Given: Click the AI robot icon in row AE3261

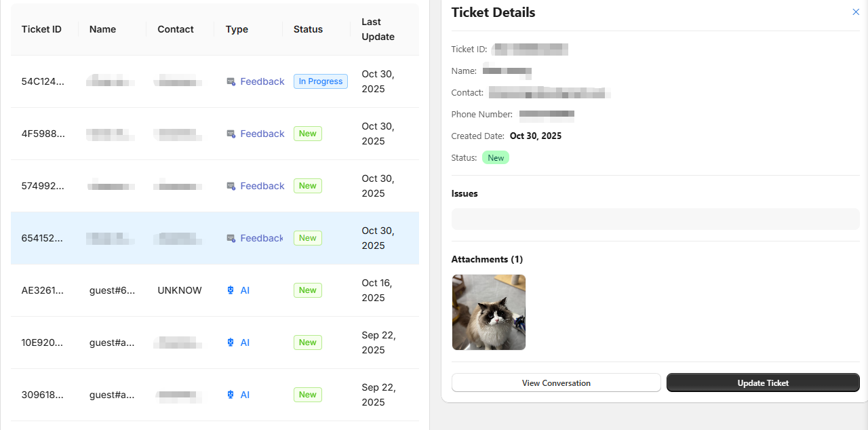Looking at the screenshot, I should click(x=231, y=290).
